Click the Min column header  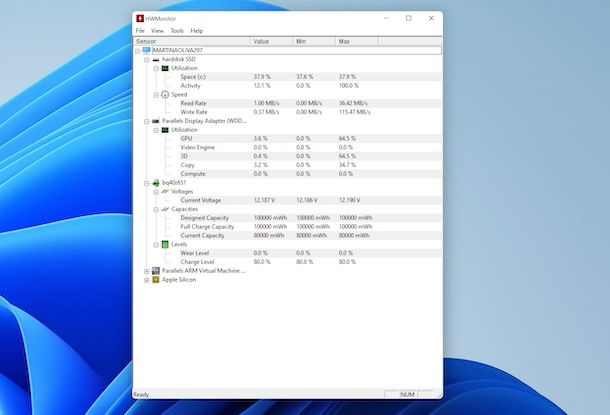click(x=314, y=41)
